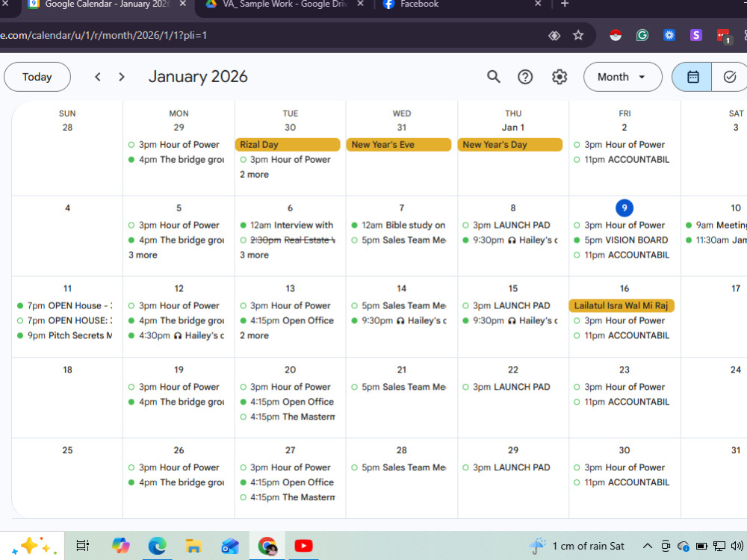
Task: Open the calendar search
Action: (494, 77)
